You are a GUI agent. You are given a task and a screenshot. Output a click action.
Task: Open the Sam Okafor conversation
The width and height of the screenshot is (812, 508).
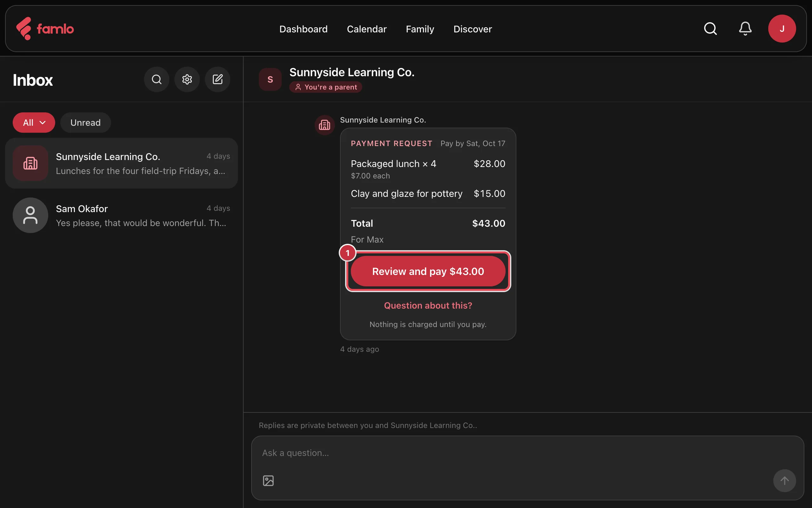tap(121, 215)
